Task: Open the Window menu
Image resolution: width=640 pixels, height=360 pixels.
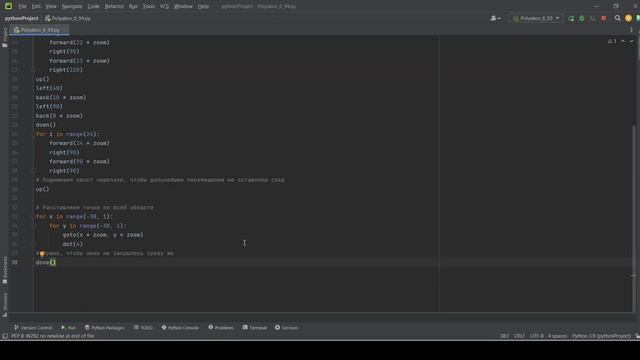Action: point(183,6)
